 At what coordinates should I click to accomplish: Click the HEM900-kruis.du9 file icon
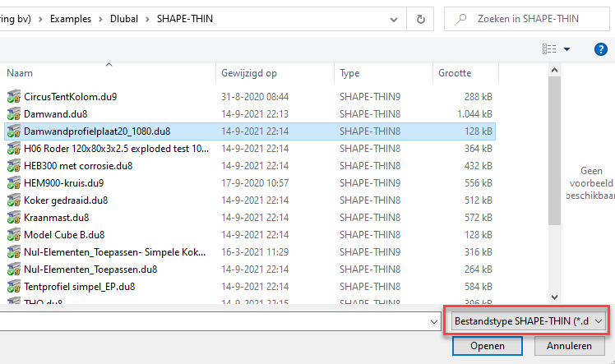[14, 183]
